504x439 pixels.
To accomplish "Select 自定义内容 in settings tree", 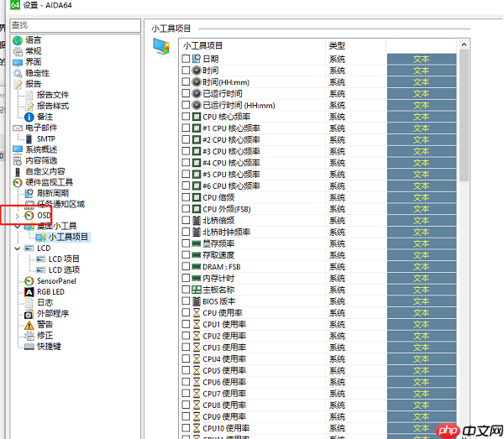I will tap(45, 171).
